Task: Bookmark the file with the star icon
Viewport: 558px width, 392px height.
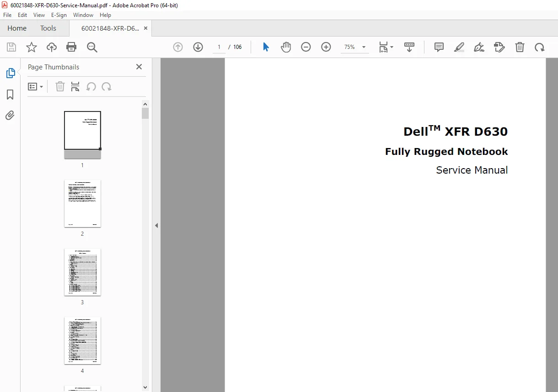Action: pos(32,47)
